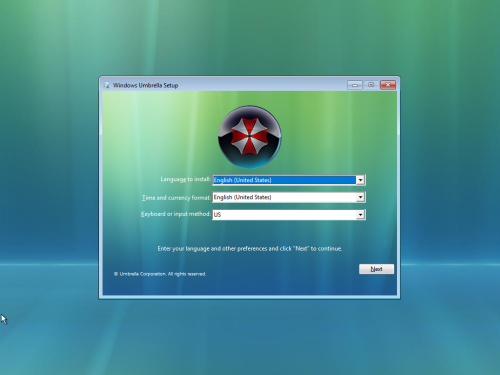Select the highlighted English language field
This screenshot has height=375, width=500.
[284, 180]
